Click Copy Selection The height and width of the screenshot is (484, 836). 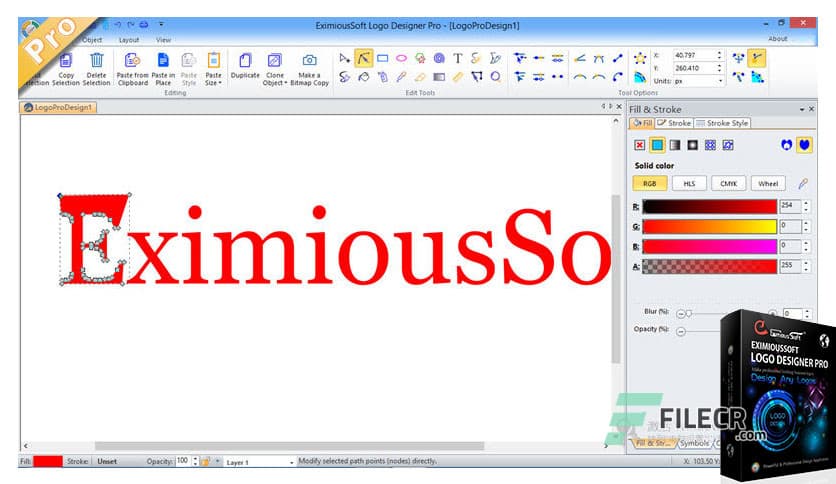(66, 69)
